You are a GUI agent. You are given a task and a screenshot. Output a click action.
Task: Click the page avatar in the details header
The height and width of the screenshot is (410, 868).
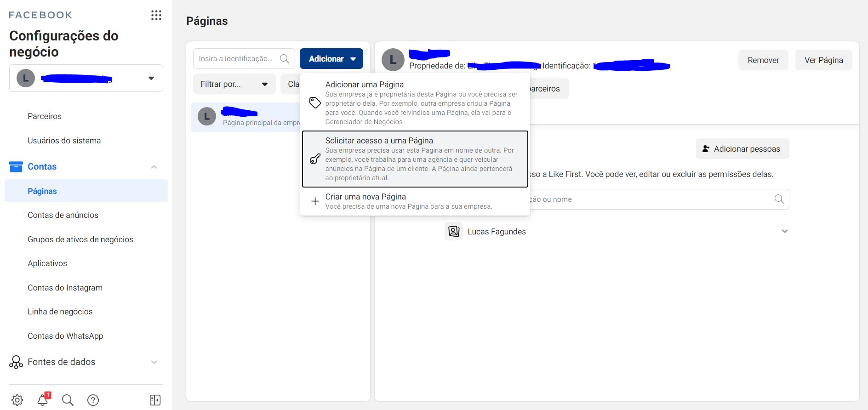(x=393, y=60)
